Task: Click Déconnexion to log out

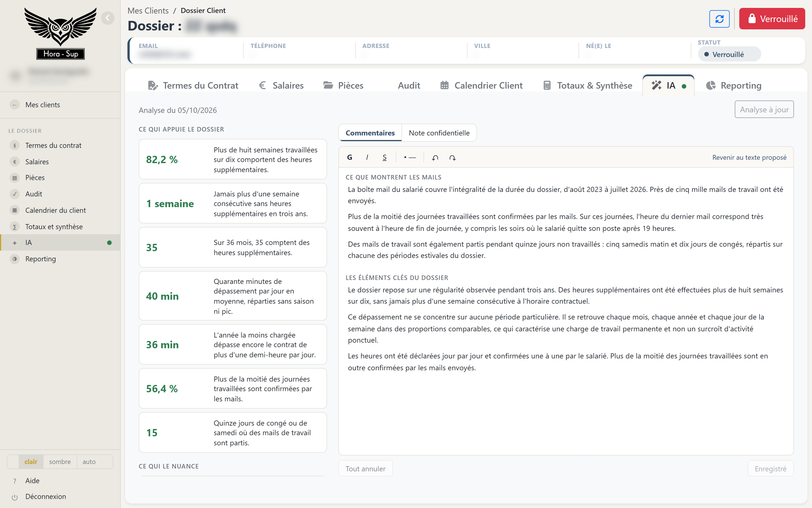Action: tap(60, 497)
